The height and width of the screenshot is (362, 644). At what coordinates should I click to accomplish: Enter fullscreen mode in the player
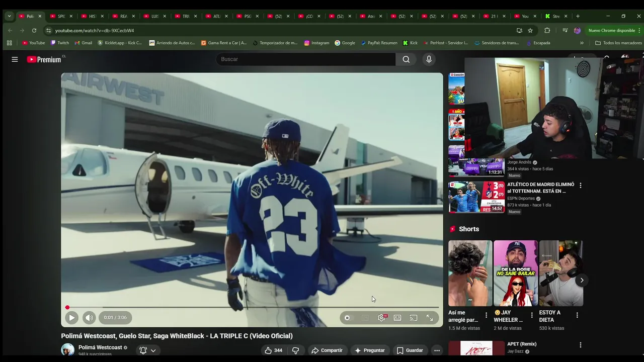430,318
